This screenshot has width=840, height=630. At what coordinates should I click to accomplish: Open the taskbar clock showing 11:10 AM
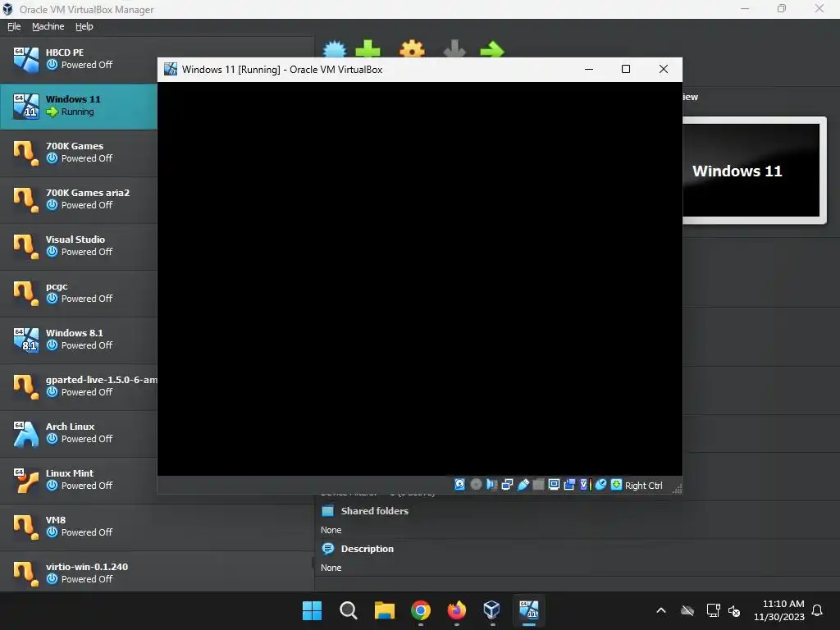click(779, 610)
